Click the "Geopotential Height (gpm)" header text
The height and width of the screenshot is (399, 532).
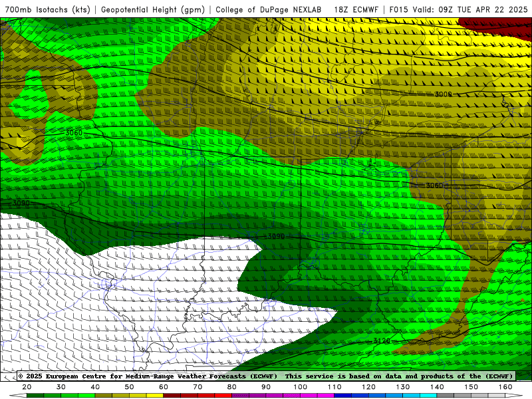pos(153,9)
